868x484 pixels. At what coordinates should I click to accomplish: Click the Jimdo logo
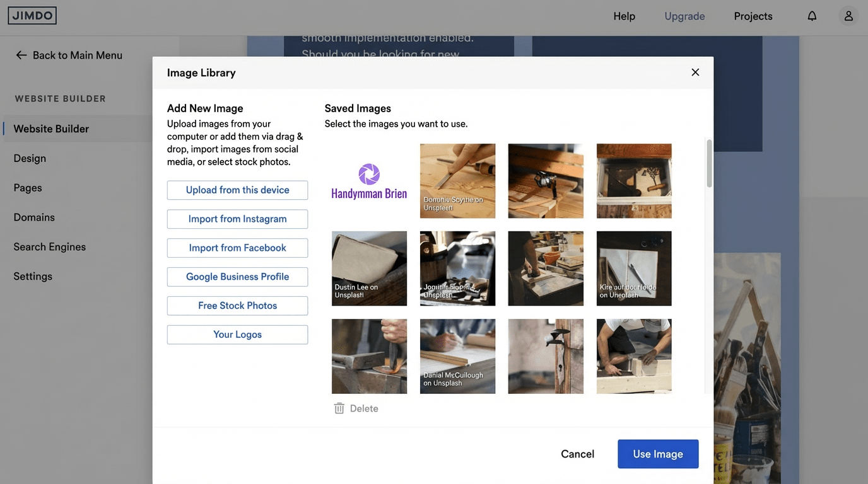tap(32, 16)
